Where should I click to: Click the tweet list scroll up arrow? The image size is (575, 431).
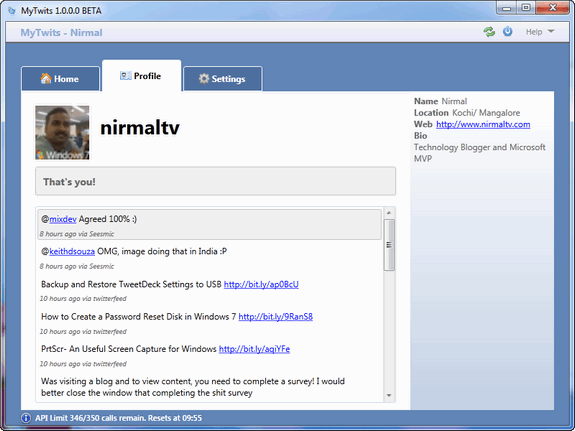coord(389,213)
